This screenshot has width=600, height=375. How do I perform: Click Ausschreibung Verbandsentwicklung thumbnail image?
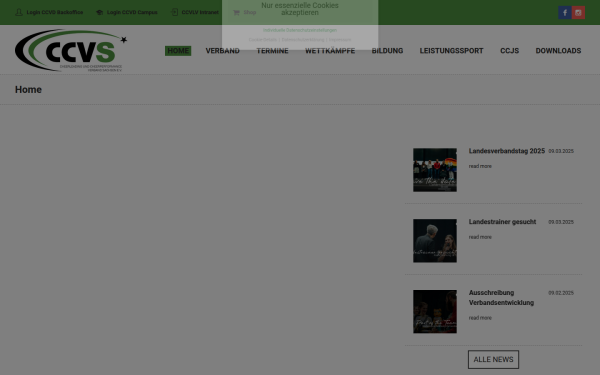435,311
